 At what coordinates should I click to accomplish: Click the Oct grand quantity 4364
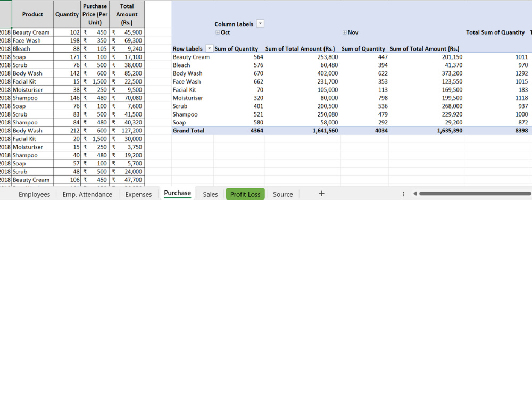[257, 131]
